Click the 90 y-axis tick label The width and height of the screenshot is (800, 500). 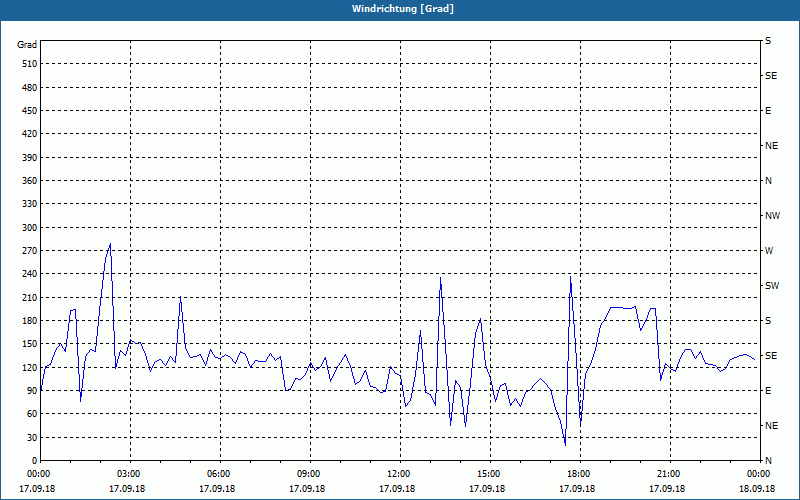click(x=32, y=391)
